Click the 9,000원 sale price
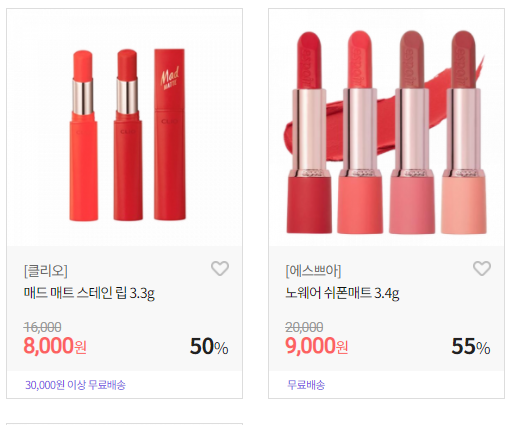 tap(317, 346)
